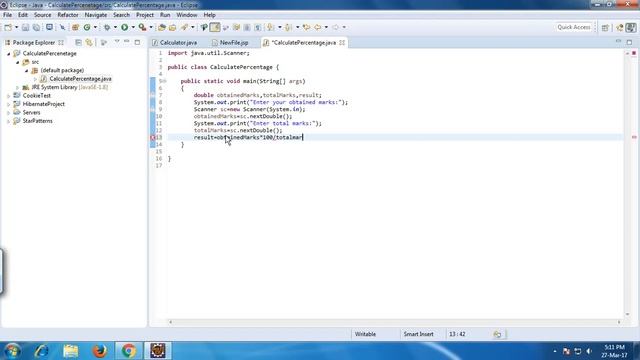The image size is (640, 360).
Task: Open Google Chrome from the taskbar
Action: (129, 351)
